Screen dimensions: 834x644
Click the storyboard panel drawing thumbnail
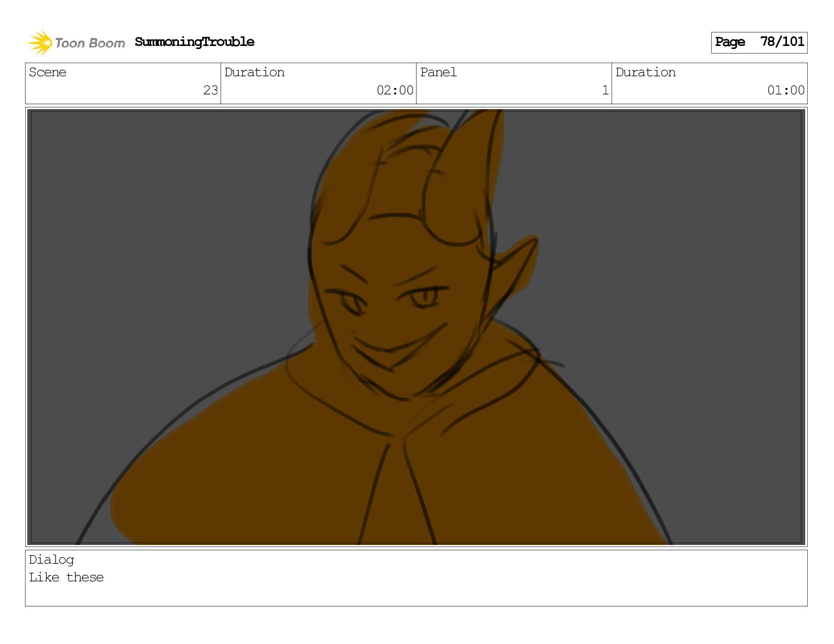pos(416,327)
